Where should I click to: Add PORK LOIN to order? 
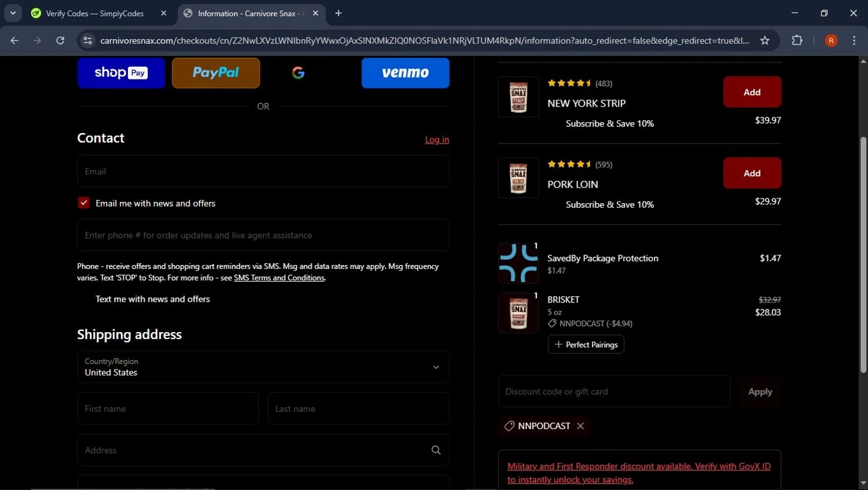(x=752, y=173)
